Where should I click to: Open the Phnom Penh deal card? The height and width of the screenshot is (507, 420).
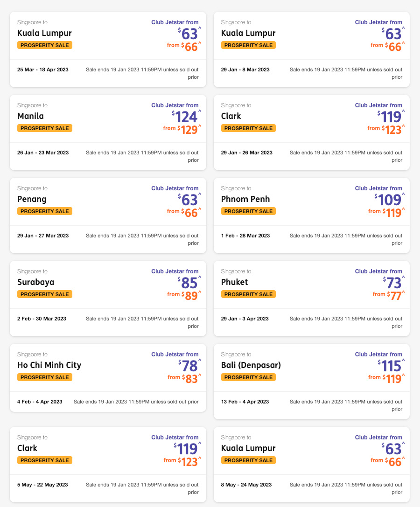311,215
